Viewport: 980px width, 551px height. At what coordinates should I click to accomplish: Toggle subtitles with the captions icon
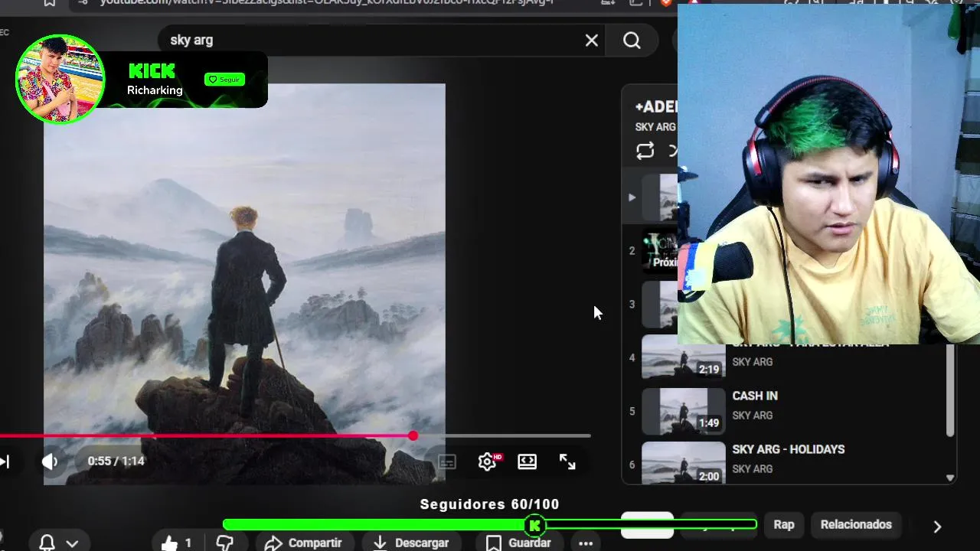pyautogui.click(x=447, y=462)
